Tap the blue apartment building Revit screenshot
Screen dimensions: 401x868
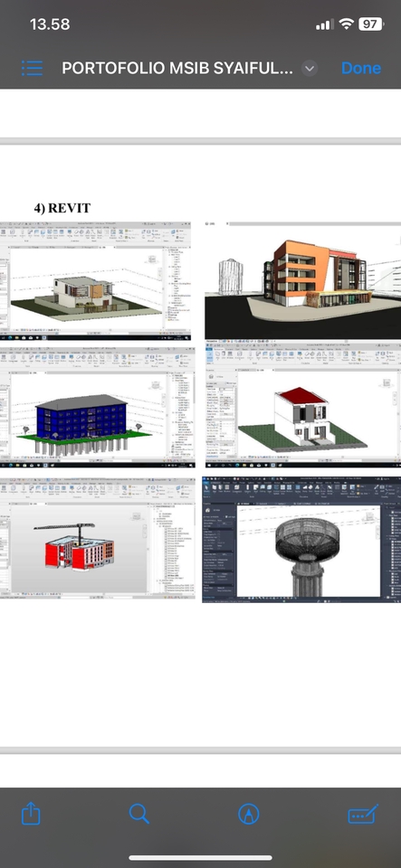click(98, 408)
